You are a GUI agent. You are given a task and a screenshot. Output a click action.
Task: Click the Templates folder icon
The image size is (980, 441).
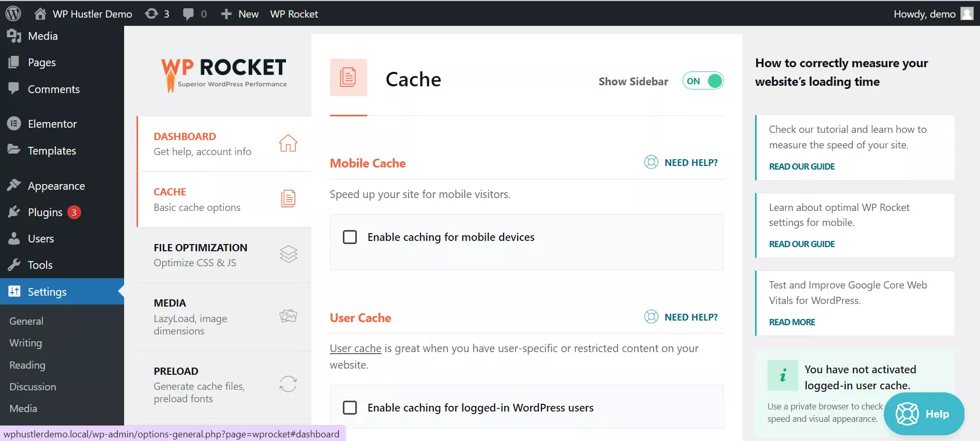pos(14,150)
